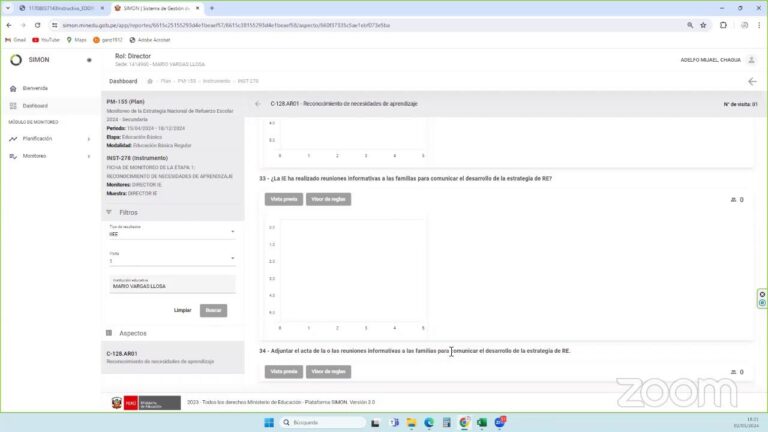768x432 pixels.
Task: Open the Visita dropdown
Action: (x=172, y=258)
